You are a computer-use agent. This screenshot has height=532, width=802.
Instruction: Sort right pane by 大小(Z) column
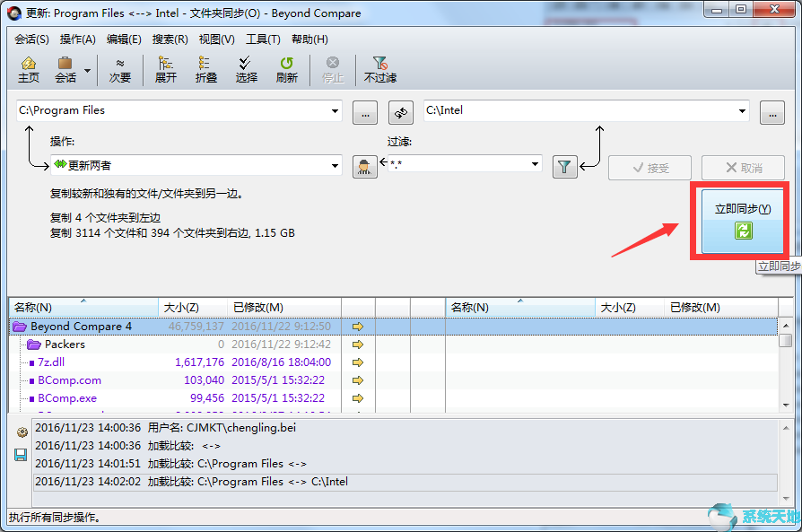tap(630, 308)
